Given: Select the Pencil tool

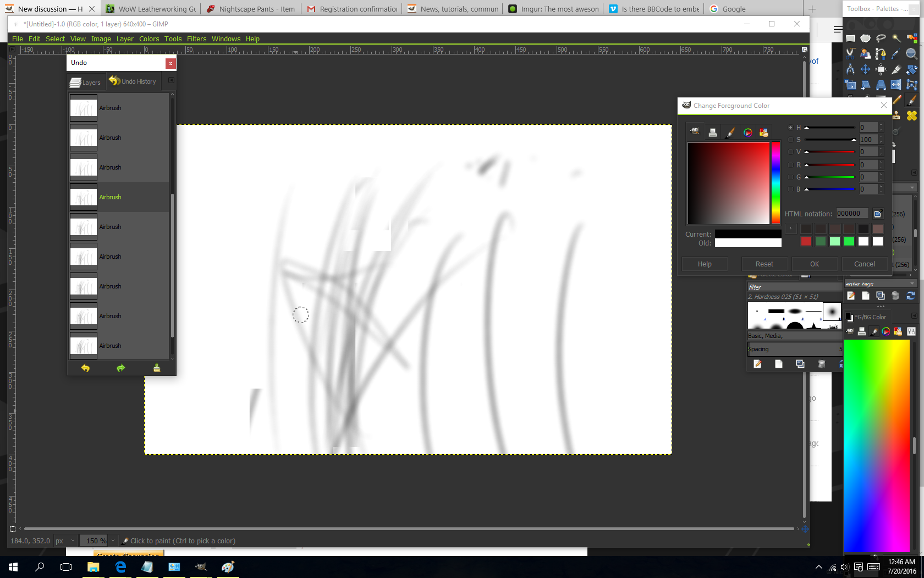Looking at the screenshot, I should click(x=897, y=100).
